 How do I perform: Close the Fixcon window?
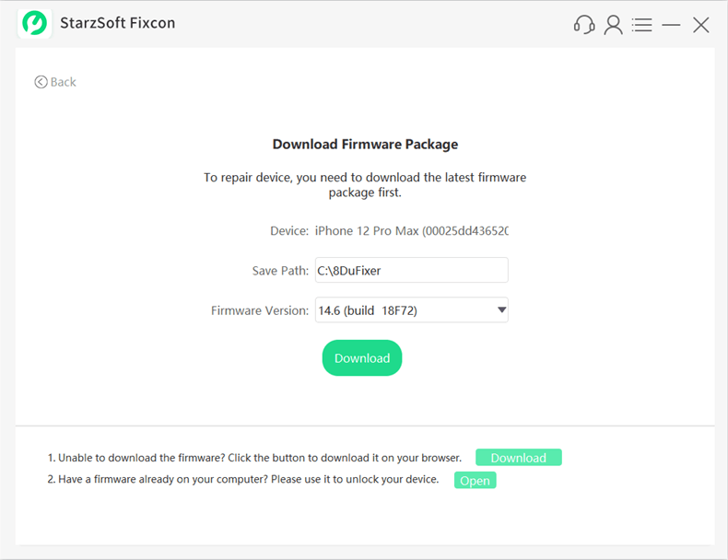[701, 25]
